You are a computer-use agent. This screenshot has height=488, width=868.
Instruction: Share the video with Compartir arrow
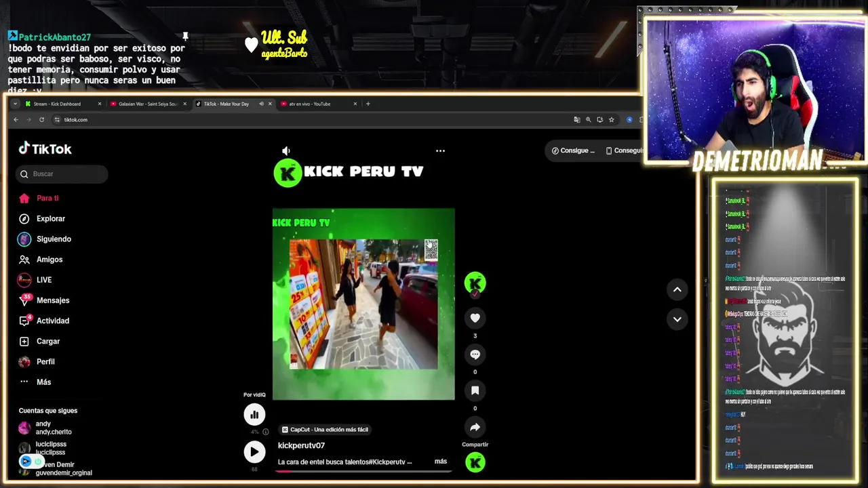475,427
